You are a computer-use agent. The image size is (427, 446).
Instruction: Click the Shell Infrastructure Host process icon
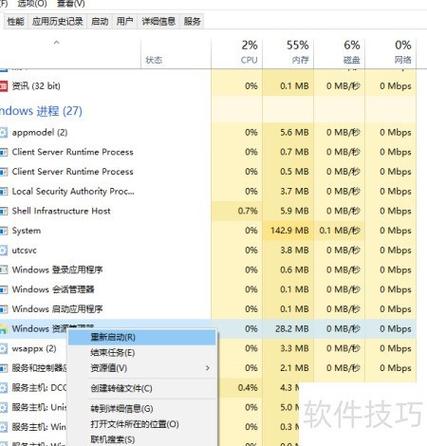point(3,211)
